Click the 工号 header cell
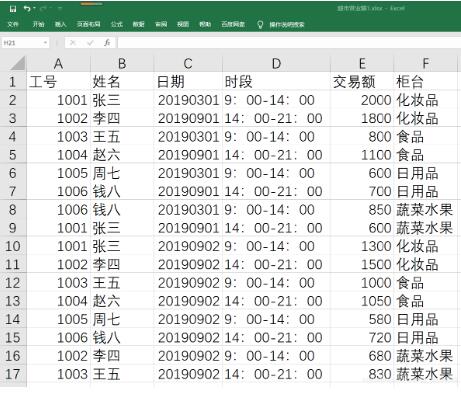The height and width of the screenshot is (396, 461). (x=58, y=81)
